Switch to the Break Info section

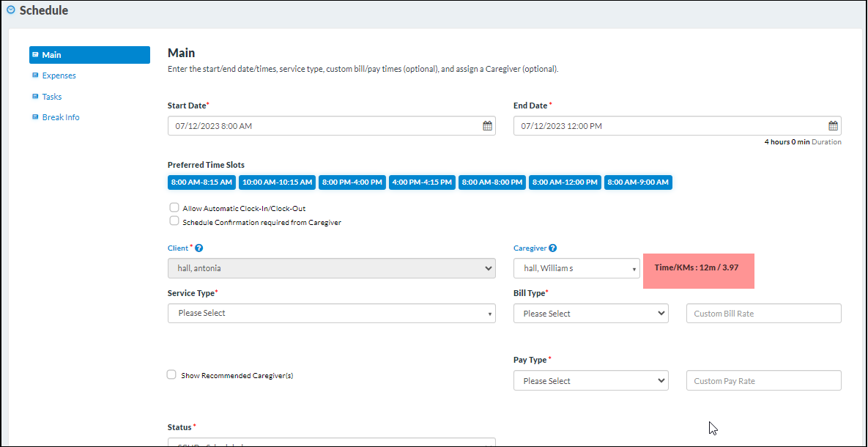click(x=61, y=117)
